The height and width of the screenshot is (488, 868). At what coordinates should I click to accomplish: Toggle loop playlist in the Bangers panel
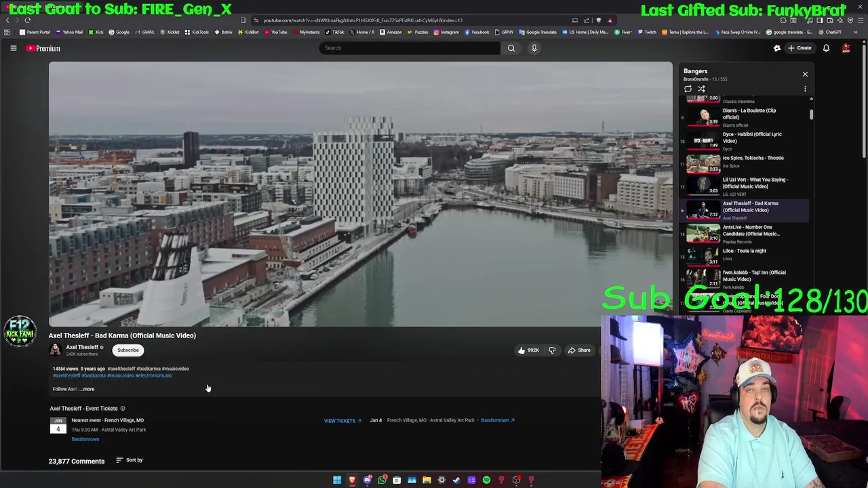pos(688,89)
